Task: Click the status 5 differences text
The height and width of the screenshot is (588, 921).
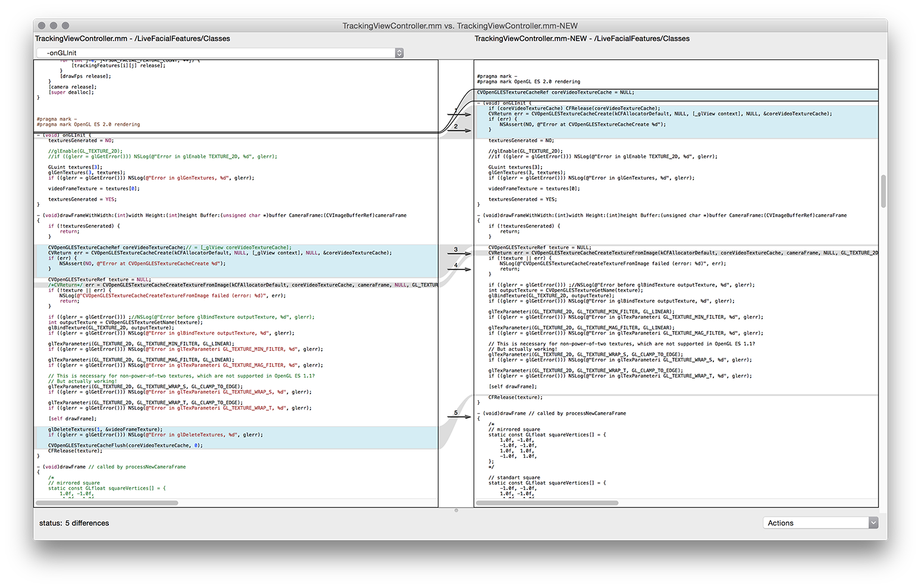Action: pyautogui.click(x=74, y=523)
